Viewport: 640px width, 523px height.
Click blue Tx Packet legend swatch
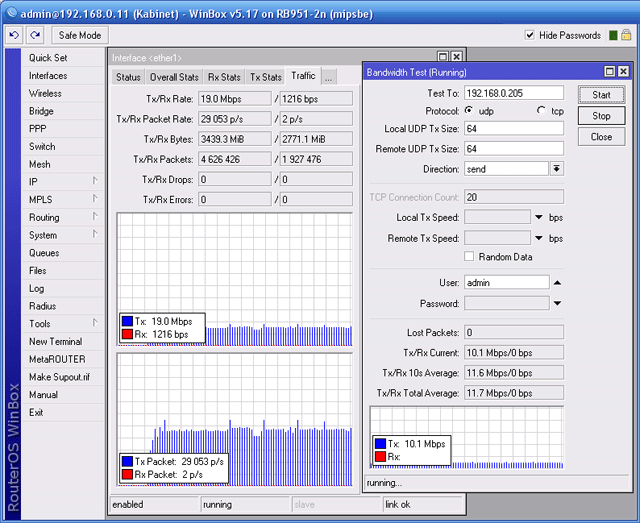127,461
